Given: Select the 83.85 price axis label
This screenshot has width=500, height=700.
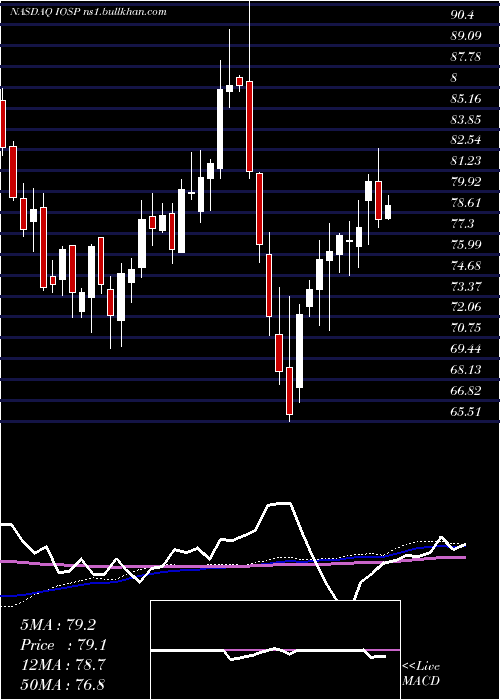Looking at the screenshot, I should coord(466,119).
